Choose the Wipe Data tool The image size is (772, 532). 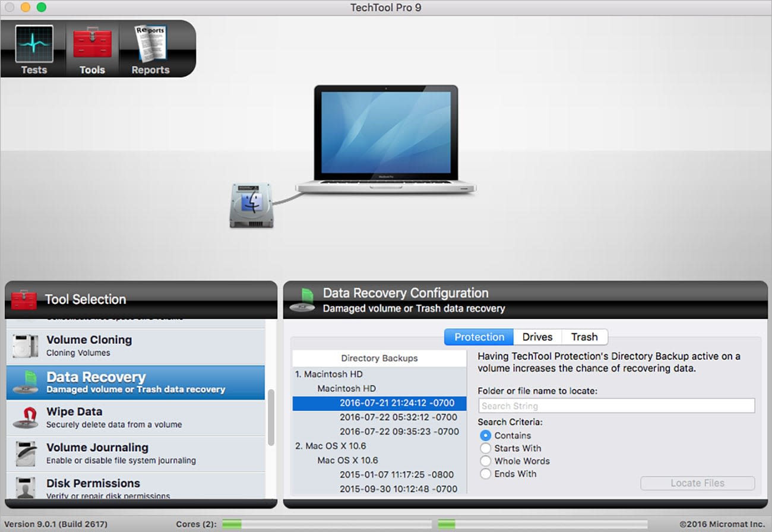click(135, 417)
